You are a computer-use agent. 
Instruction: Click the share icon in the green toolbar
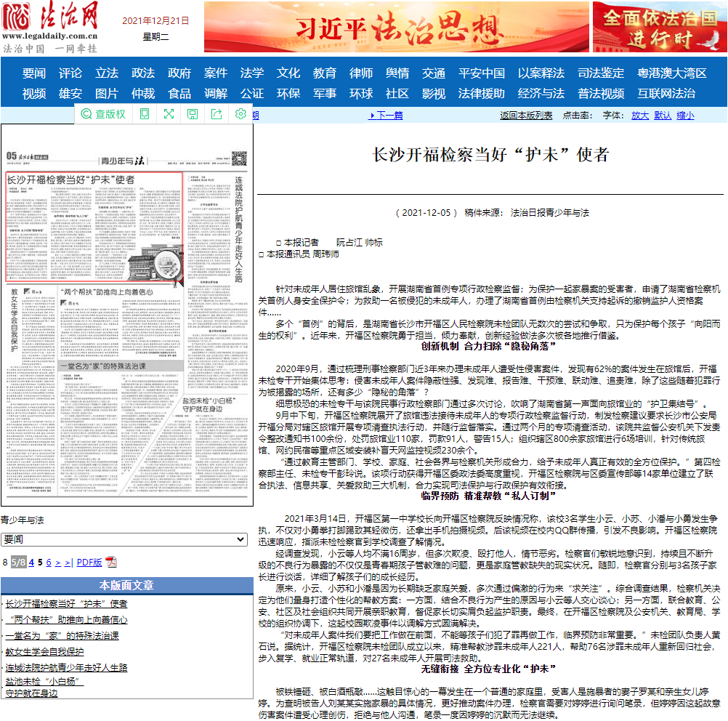click(217, 114)
